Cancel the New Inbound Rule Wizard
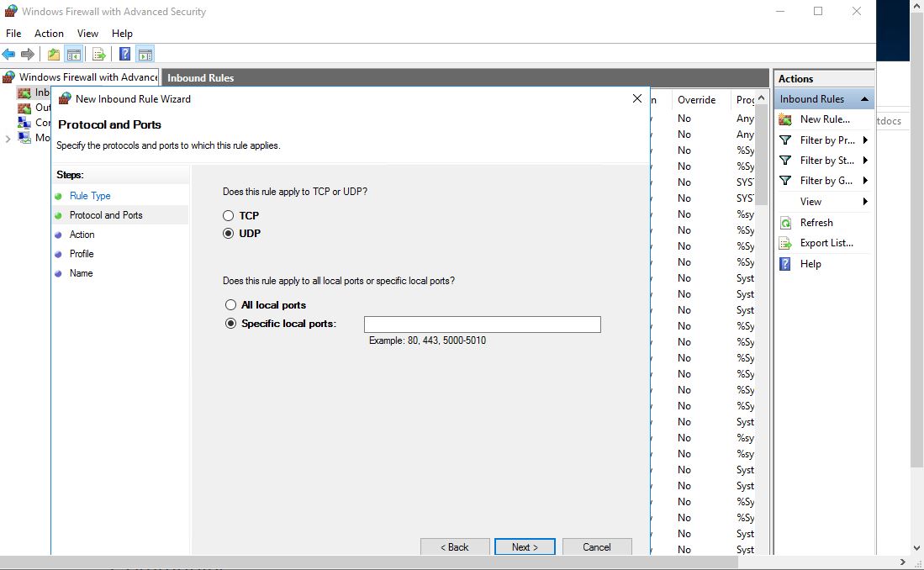The width and height of the screenshot is (924, 570). pyautogui.click(x=597, y=547)
